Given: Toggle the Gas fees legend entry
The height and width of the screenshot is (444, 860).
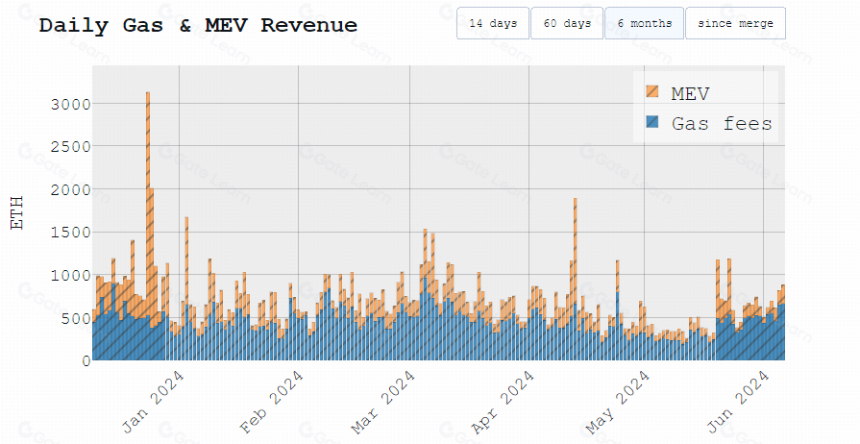Looking at the screenshot, I should point(709,123).
